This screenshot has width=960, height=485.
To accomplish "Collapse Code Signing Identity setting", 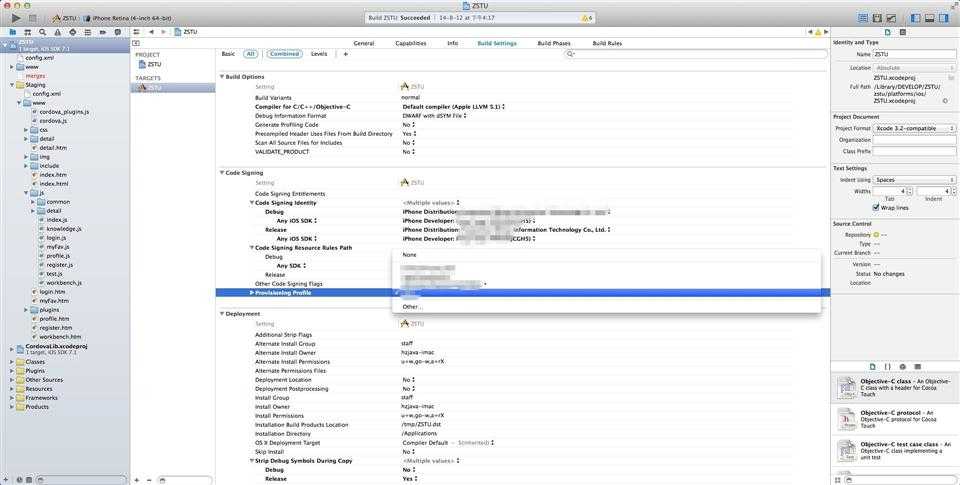I will (x=252, y=203).
